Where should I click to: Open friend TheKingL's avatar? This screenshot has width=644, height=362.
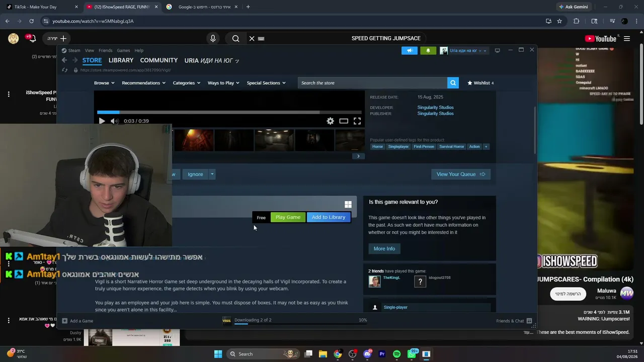point(374,282)
